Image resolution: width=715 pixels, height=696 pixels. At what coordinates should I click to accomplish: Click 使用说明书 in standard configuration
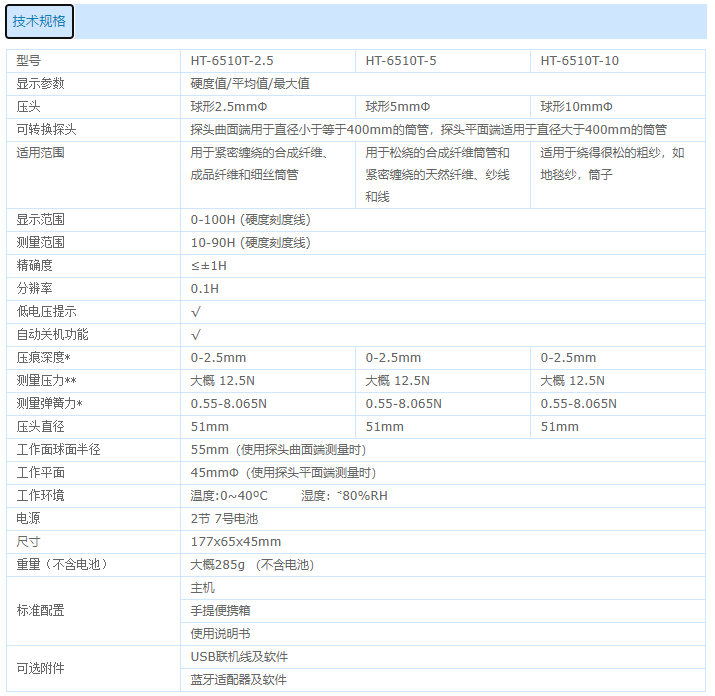[220, 633]
